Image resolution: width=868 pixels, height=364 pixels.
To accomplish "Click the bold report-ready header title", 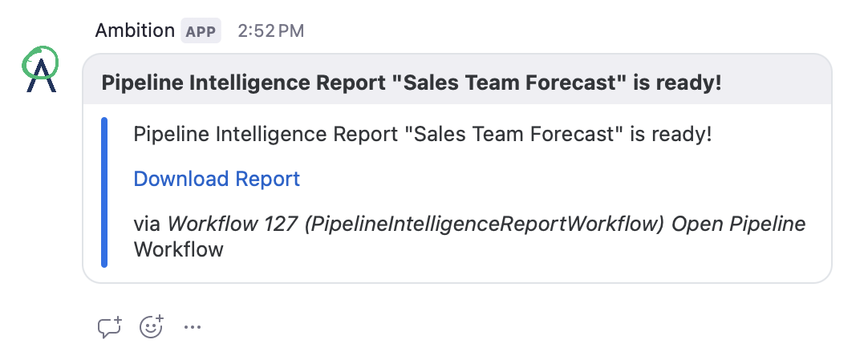I will coord(412,83).
